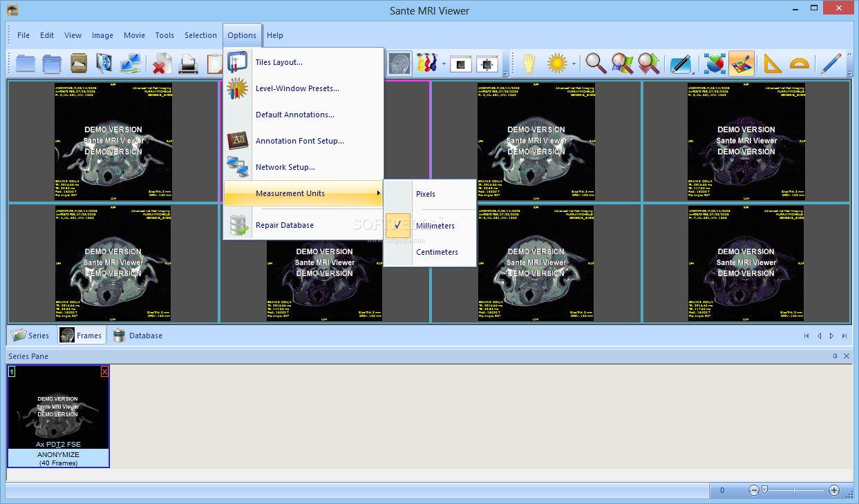Jump to first frame page arrow
The width and height of the screenshot is (859, 504).
pos(806,336)
